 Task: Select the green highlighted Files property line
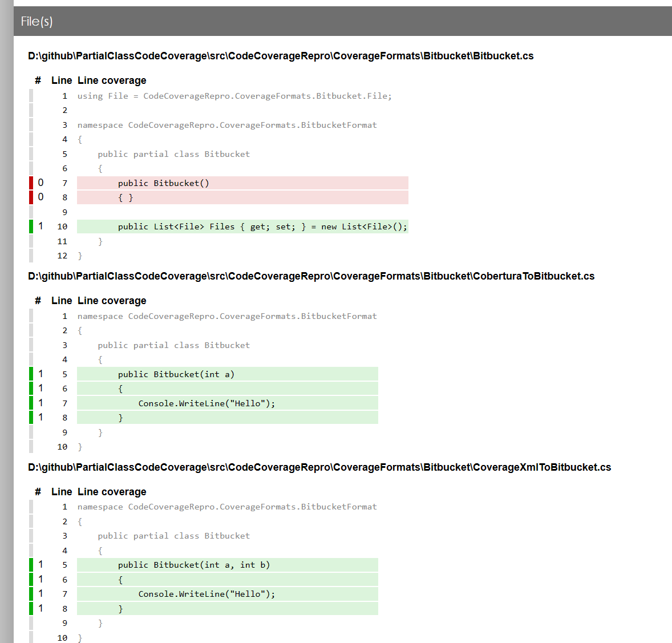click(x=228, y=227)
